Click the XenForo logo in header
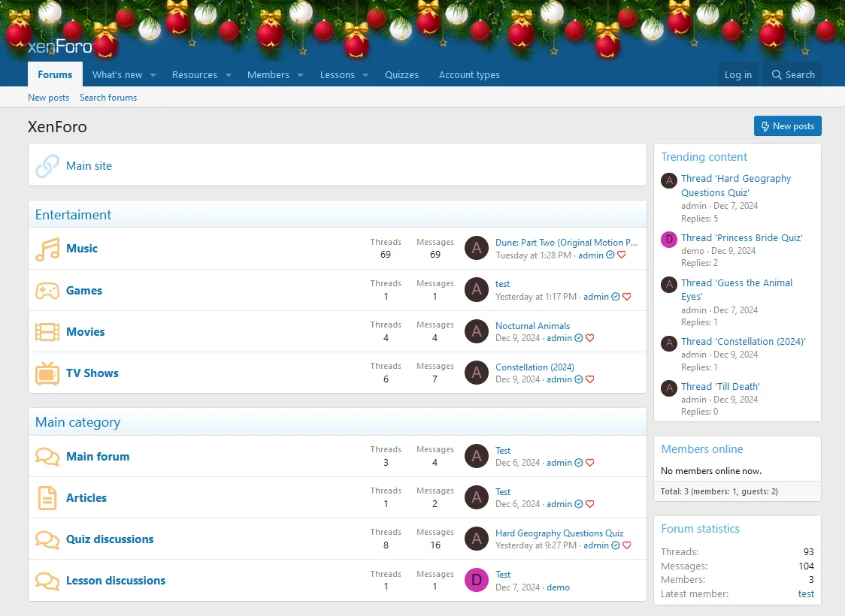 coord(60,47)
